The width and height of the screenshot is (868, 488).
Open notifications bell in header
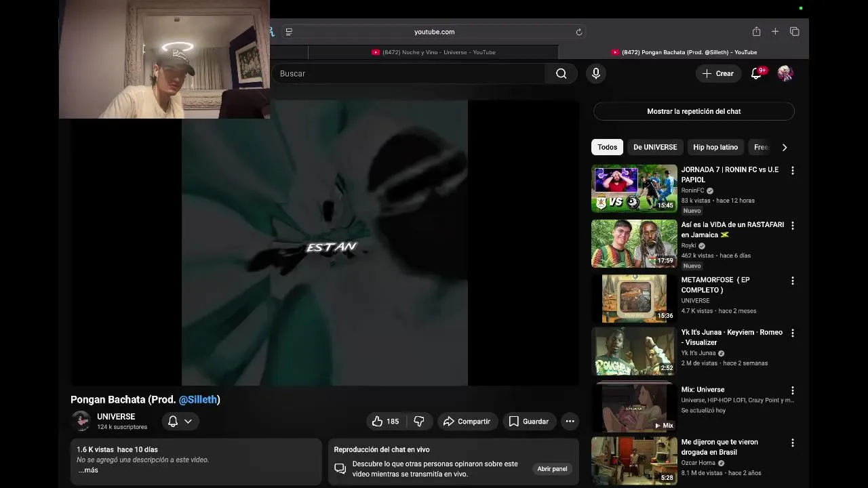[756, 73]
